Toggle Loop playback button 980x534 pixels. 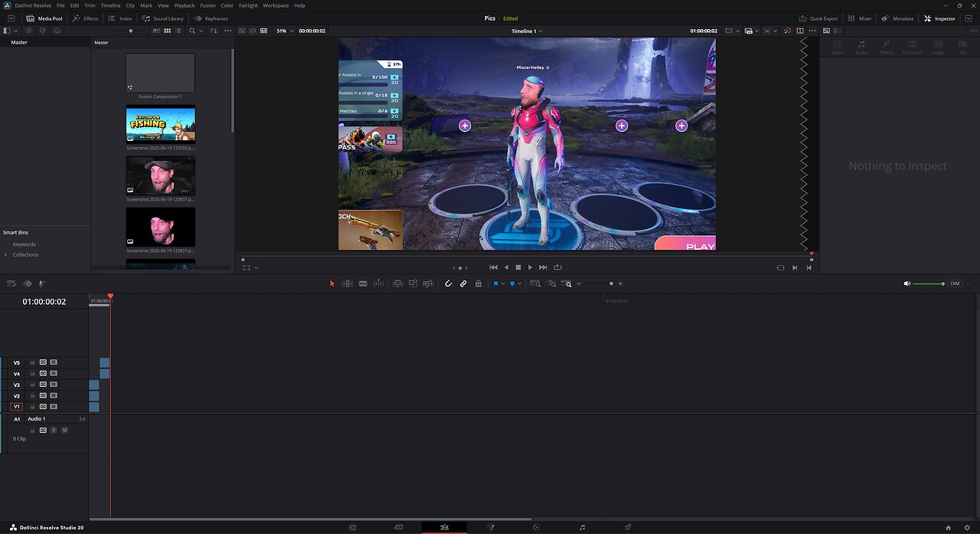click(x=557, y=267)
